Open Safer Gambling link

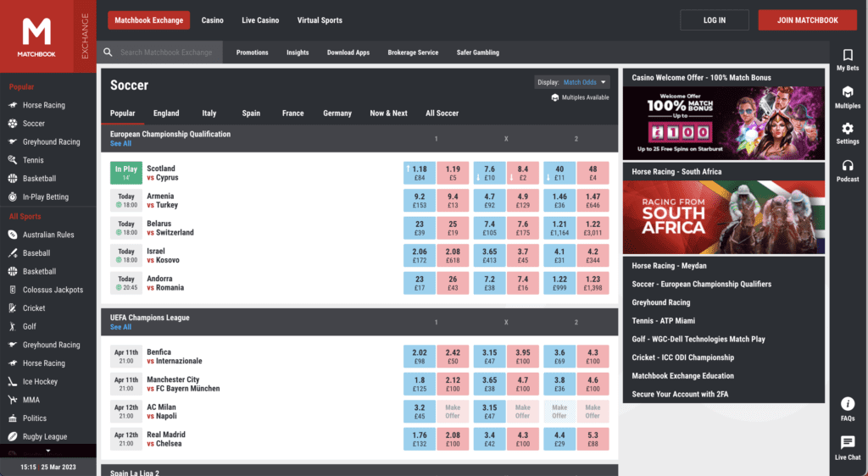point(478,53)
